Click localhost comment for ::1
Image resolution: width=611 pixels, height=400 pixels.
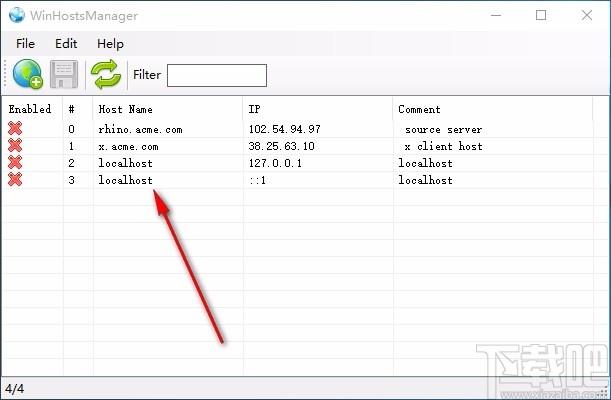(425, 180)
